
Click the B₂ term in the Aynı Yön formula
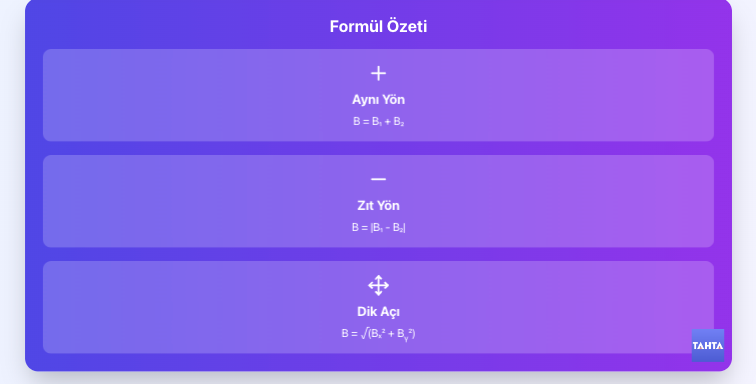tap(399, 122)
